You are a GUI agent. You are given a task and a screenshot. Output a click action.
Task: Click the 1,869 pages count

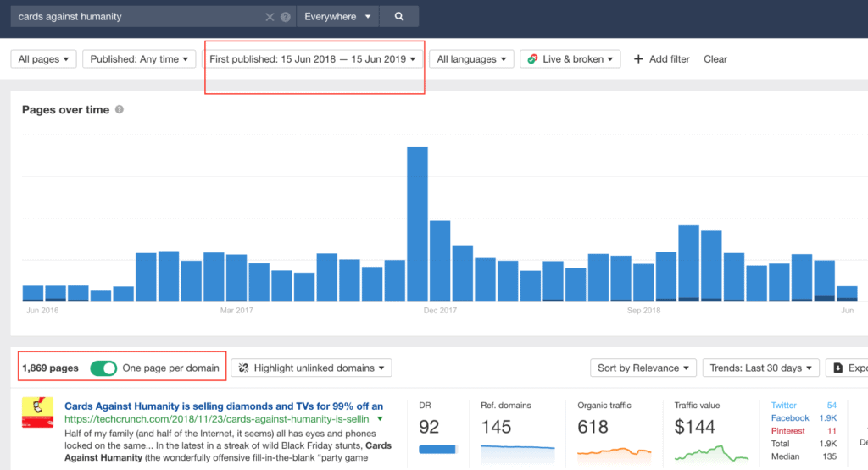50,368
